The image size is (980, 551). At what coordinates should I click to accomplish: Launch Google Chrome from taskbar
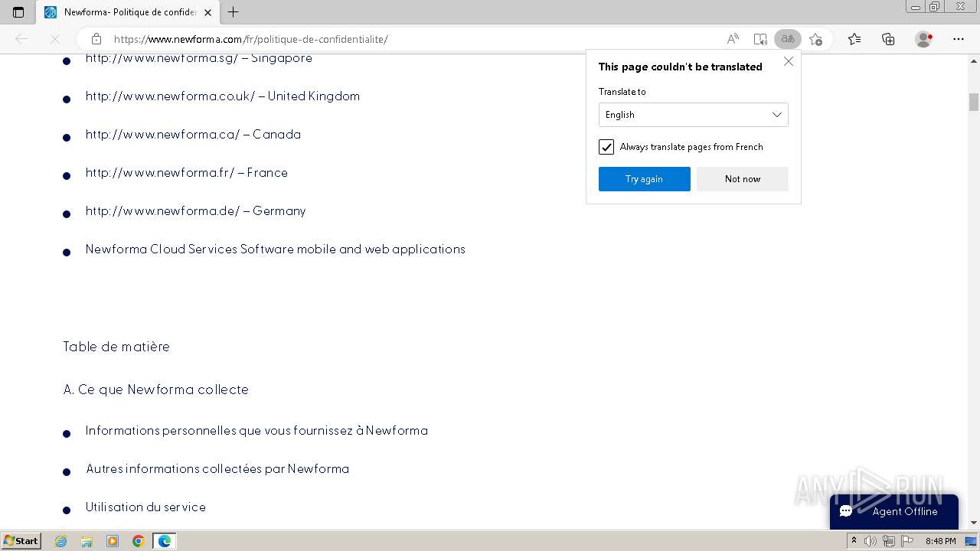click(139, 541)
